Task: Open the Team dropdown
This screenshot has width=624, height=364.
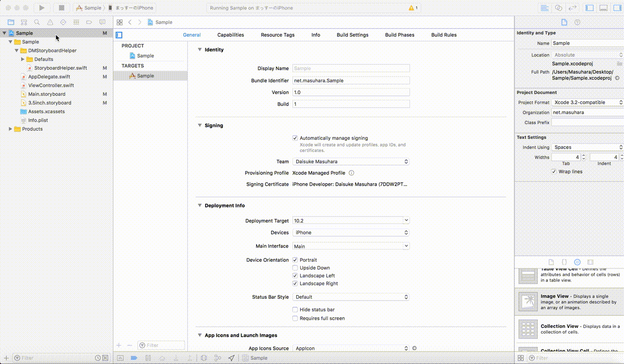Action: coord(351,162)
